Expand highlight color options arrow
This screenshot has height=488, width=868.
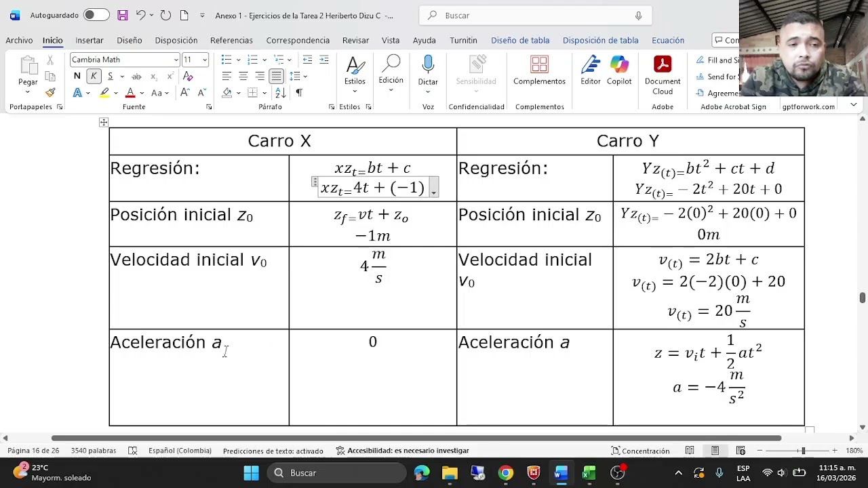tap(116, 93)
